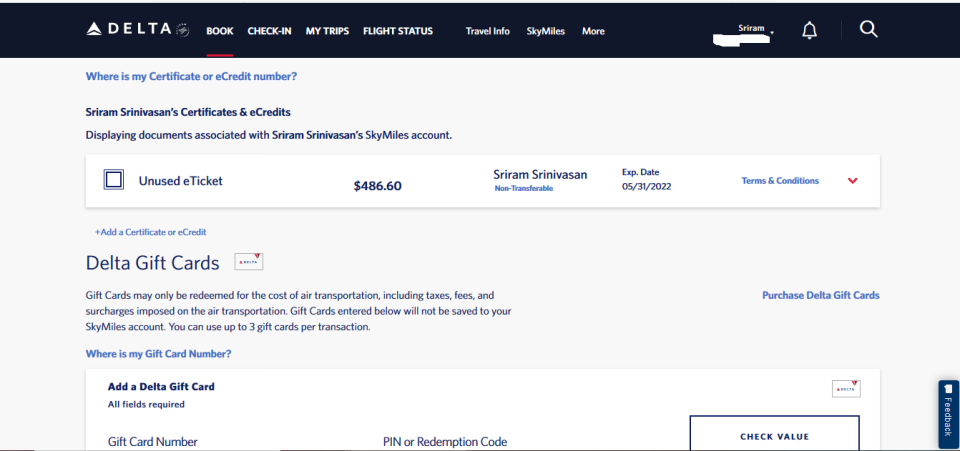Click the 'Sriram Srinivasan' name on the eTicket row
Screen dimensions: 960x451
coord(540,175)
